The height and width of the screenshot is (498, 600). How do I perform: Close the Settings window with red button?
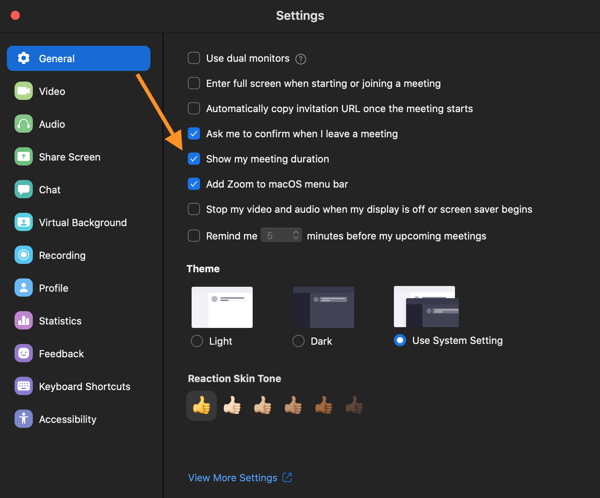(15, 15)
